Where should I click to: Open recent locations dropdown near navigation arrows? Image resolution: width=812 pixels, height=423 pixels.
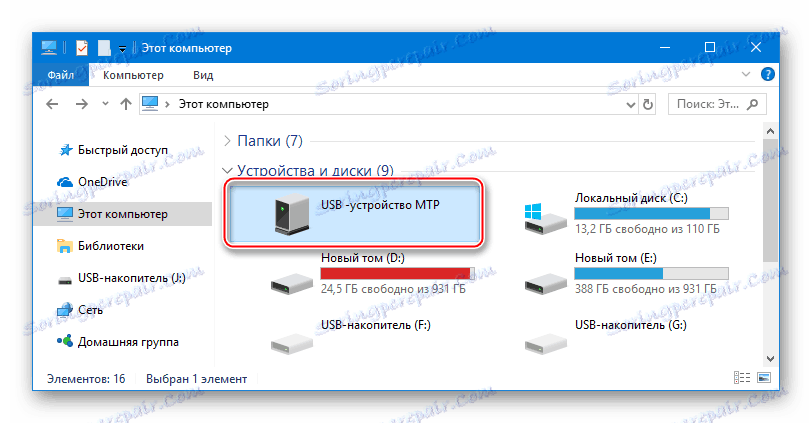coord(105,104)
